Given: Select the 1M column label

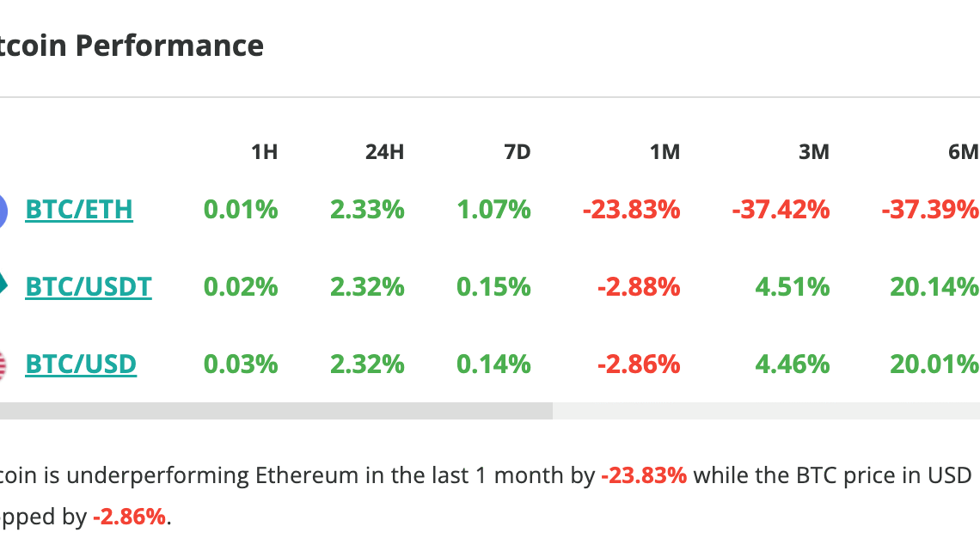Looking at the screenshot, I should tap(666, 151).
